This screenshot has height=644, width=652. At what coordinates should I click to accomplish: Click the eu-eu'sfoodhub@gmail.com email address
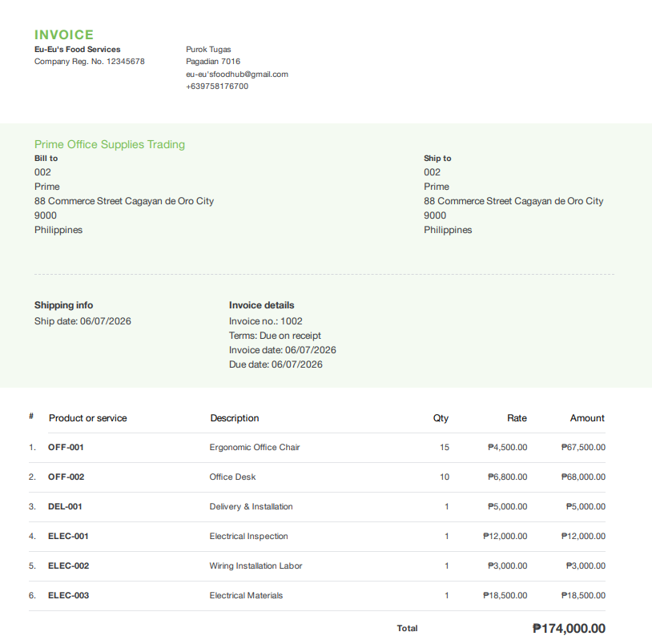(237, 74)
